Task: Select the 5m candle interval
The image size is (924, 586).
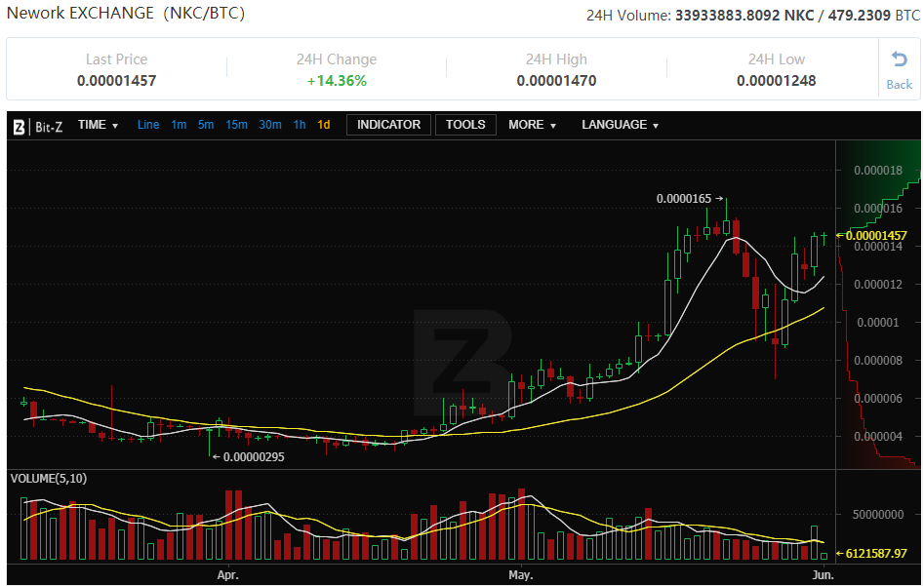Action: point(206,125)
